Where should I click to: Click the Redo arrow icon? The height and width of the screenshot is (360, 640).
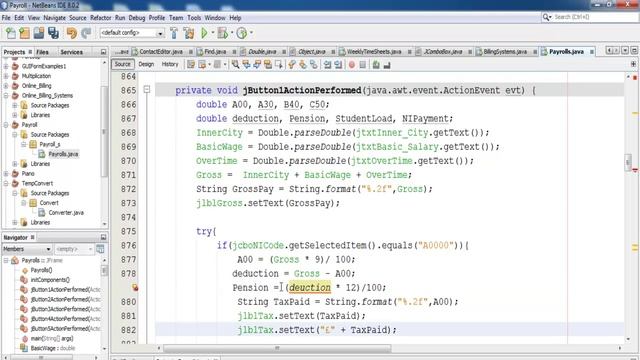(x=86, y=33)
